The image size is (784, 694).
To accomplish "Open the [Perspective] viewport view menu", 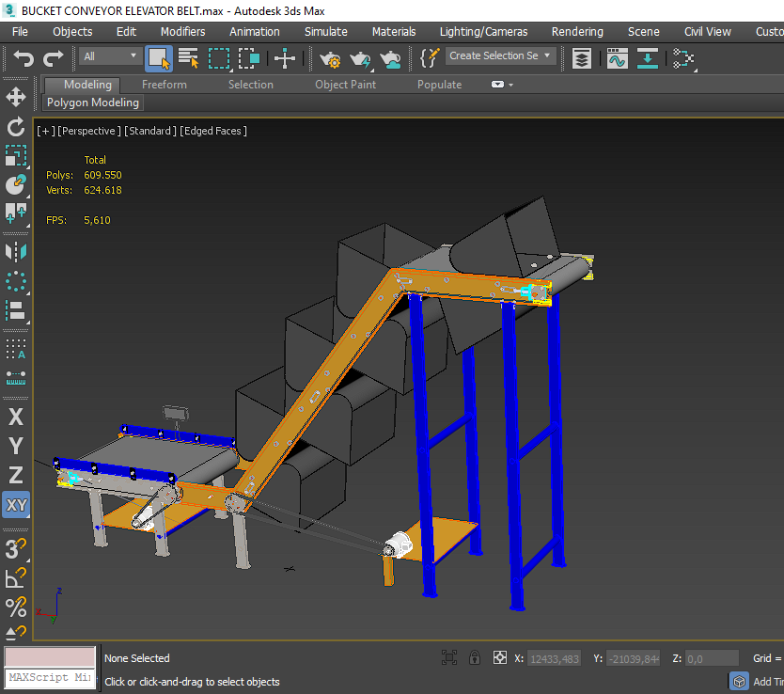I will point(89,131).
